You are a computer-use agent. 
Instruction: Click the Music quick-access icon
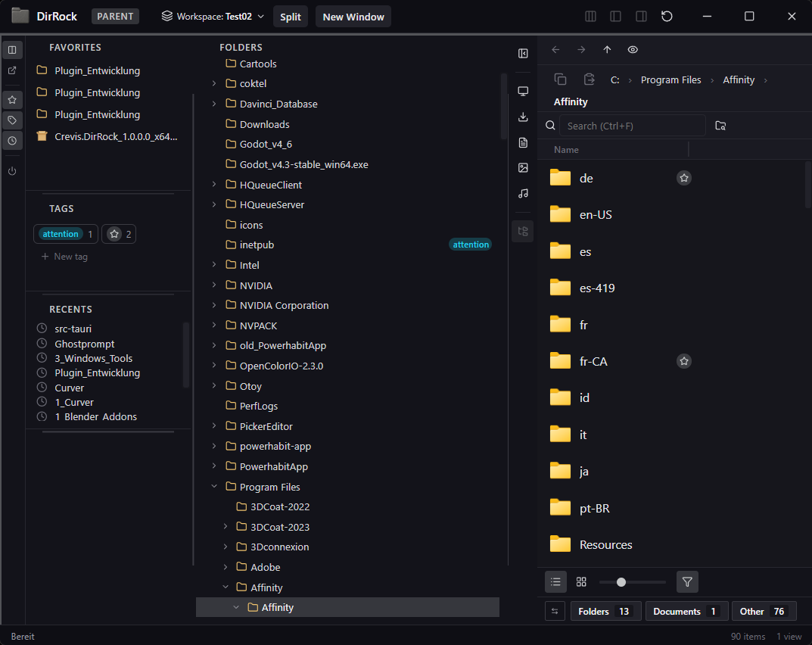[x=523, y=193]
